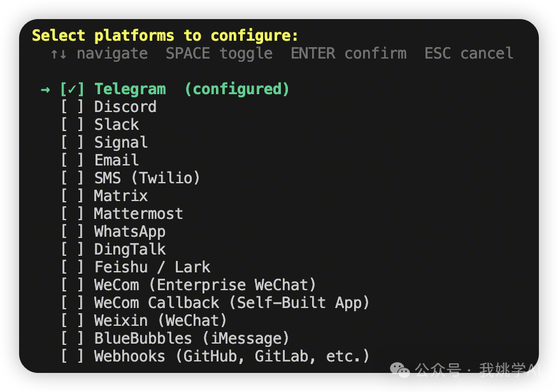Click the Telegram (configured) label
Screen dimensions: 558x392
point(192,89)
